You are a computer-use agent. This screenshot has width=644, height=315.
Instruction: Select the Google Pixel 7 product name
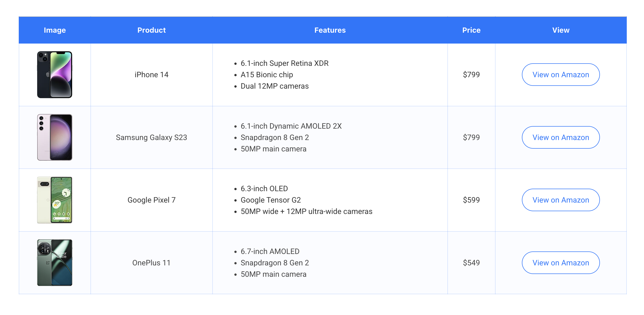[151, 200]
